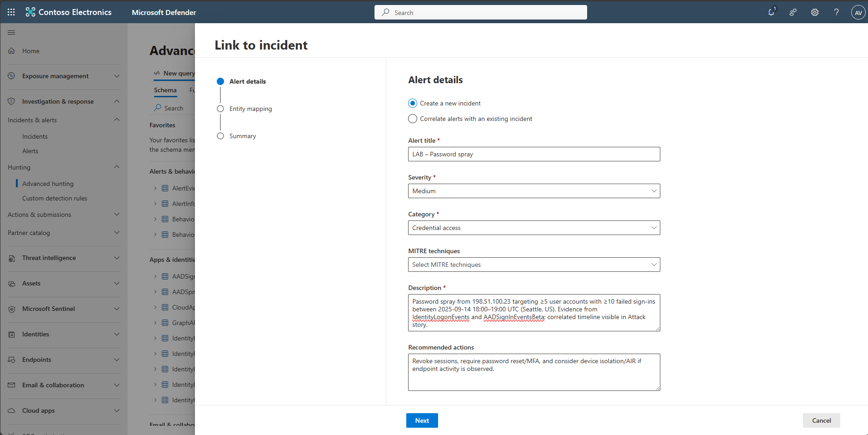The image size is (868, 435).
Task: Open the MITRE techniques dropdown
Action: 534,265
